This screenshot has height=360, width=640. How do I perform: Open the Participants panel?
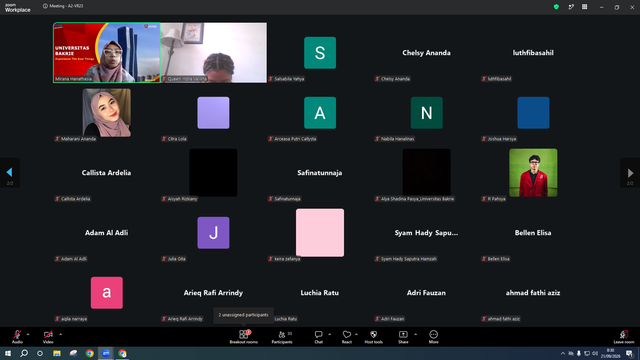coord(282,337)
